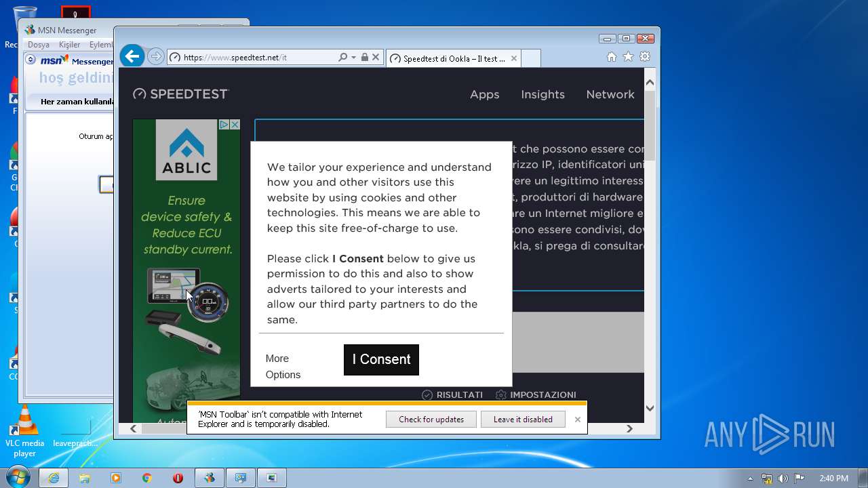Stop loading with the X in address bar

pyautogui.click(x=376, y=58)
